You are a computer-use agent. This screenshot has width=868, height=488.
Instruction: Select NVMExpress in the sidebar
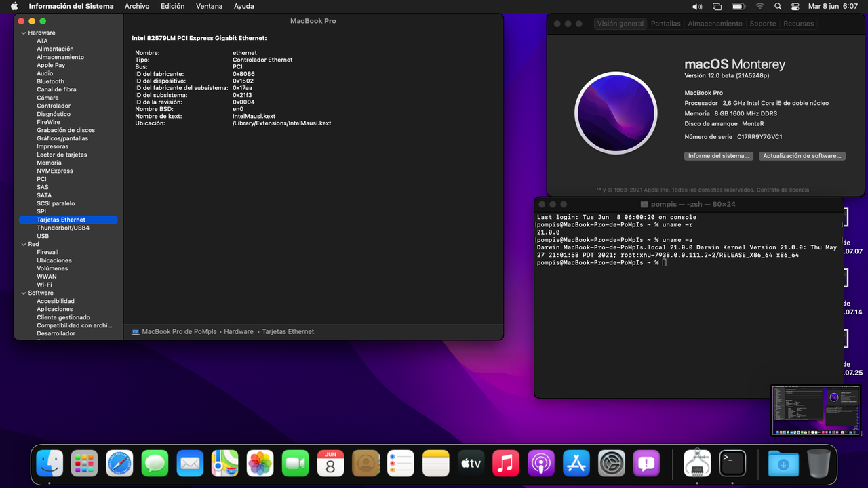click(54, 171)
